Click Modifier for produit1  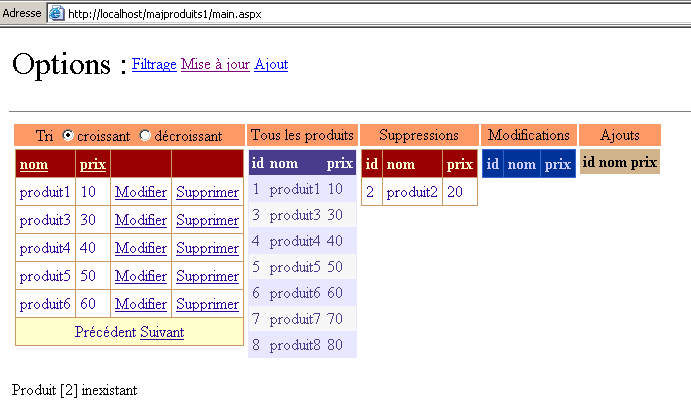(x=141, y=192)
